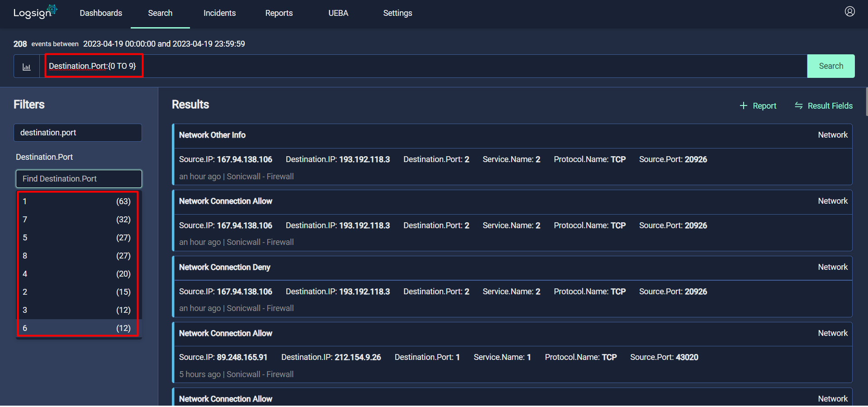Click the 208 events count
Viewport: 868px width, 407px height.
(x=20, y=44)
